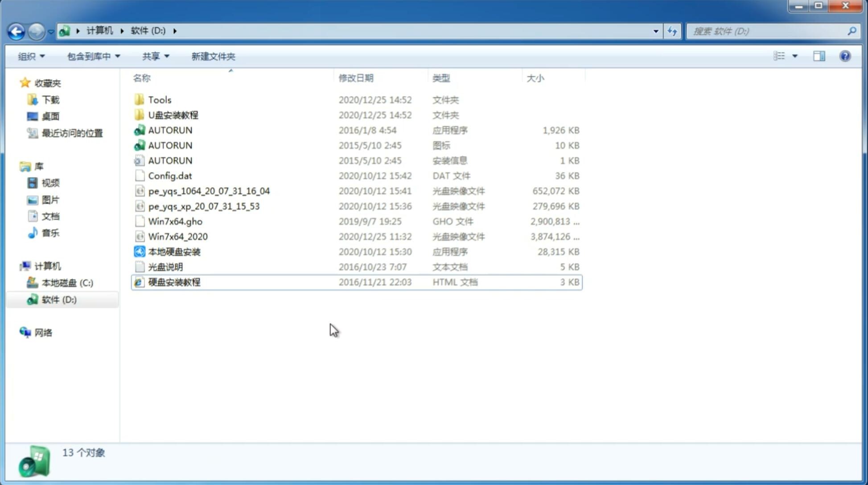Launch 本地硬盘安装 application

pos(174,251)
